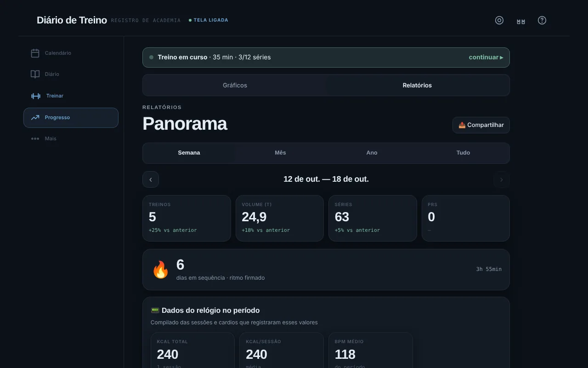
Task: Select the Treinar dumbbell icon
Action: (x=36, y=96)
